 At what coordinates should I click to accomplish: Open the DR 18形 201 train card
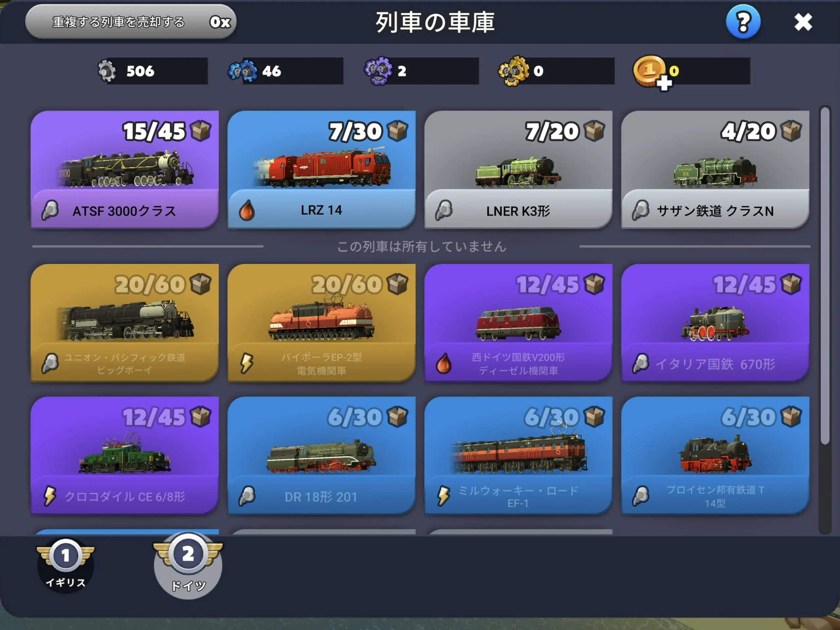321,455
